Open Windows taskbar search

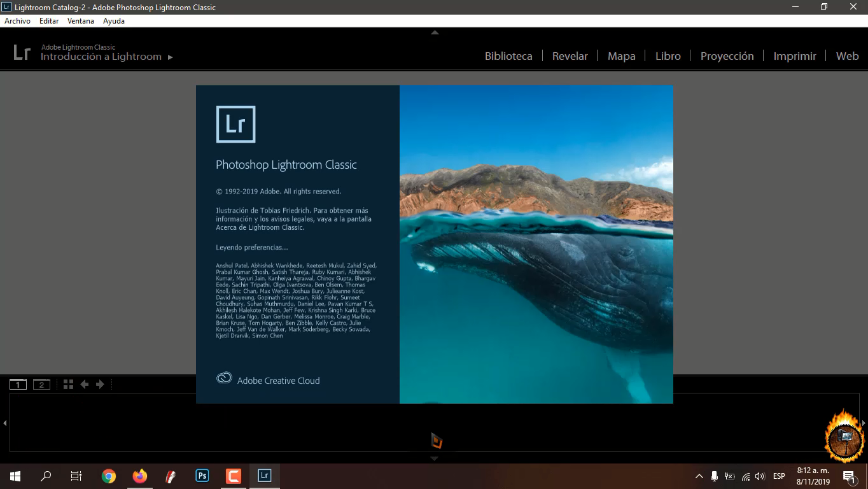click(46, 476)
